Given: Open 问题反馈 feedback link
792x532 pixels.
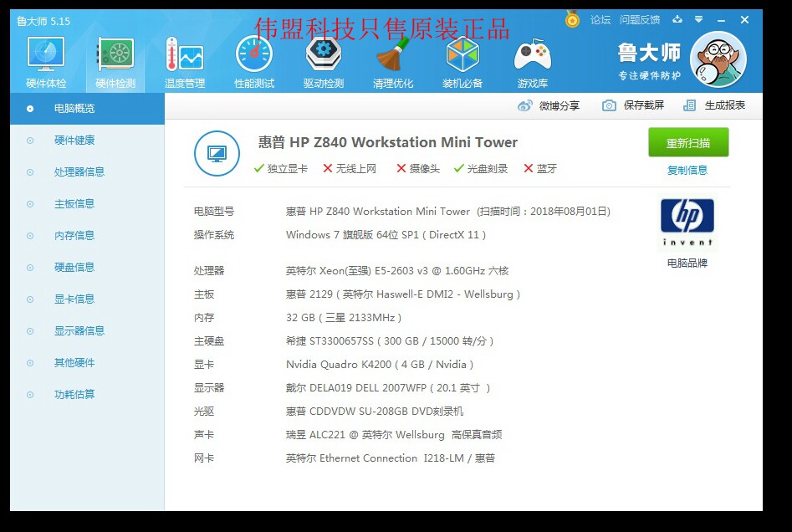Looking at the screenshot, I should (640, 20).
